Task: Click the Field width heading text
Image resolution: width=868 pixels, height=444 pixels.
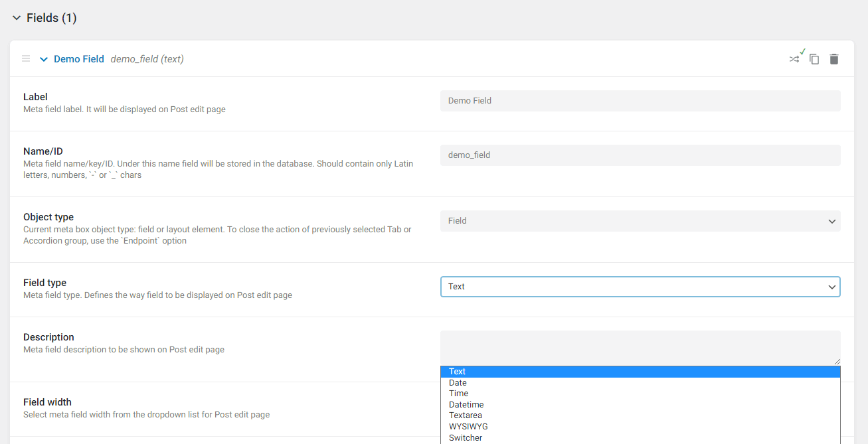Action: click(x=47, y=402)
